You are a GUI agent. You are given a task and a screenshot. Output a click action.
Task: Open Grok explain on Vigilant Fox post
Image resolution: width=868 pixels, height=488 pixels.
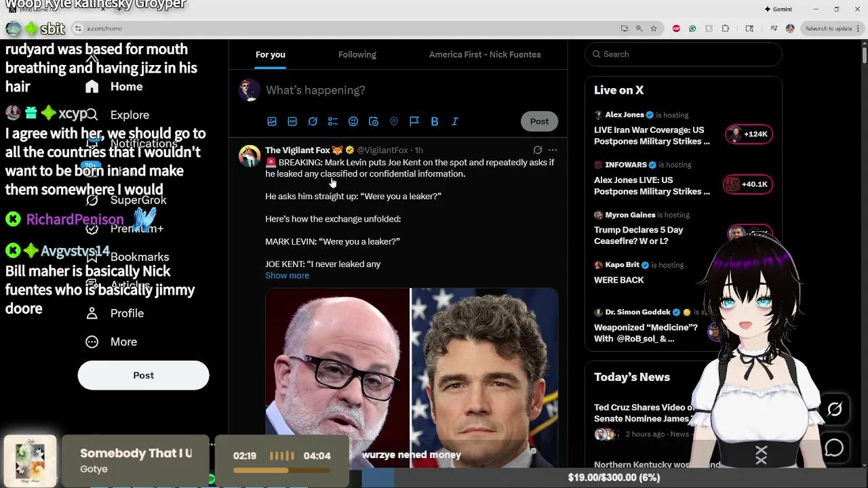[x=537, y=150]
